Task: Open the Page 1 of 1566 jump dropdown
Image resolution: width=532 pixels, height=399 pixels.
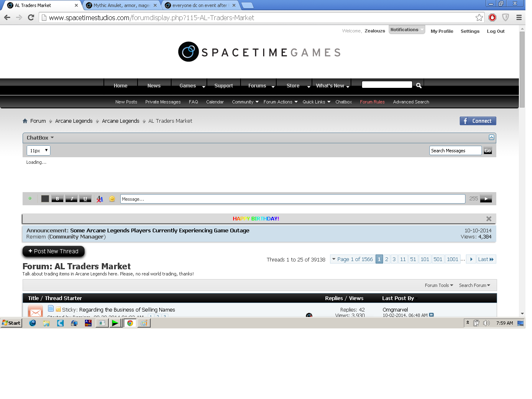Action: point(352,259)
